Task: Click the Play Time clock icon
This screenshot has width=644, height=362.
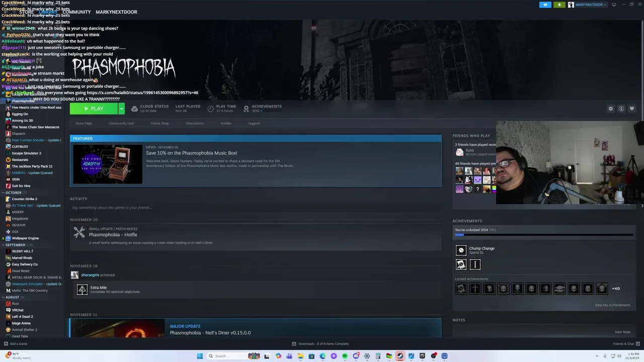Action: pyautogui.click(x=210, y=109)
